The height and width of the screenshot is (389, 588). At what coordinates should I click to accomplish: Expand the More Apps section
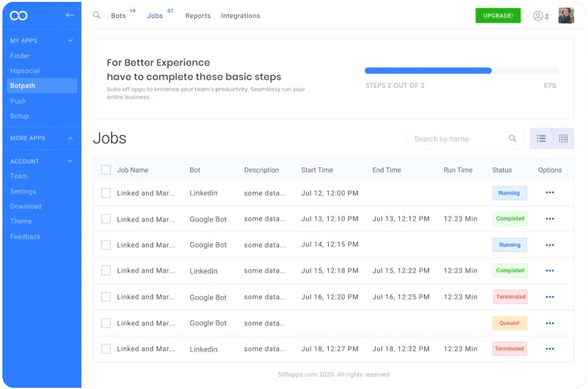tap(70, 138)
